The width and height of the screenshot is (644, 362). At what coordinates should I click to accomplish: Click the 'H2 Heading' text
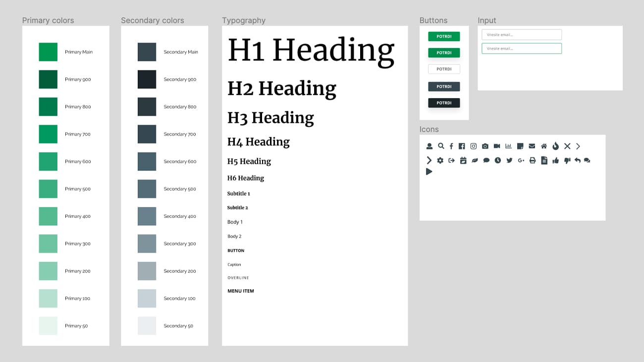pos(282,89)
